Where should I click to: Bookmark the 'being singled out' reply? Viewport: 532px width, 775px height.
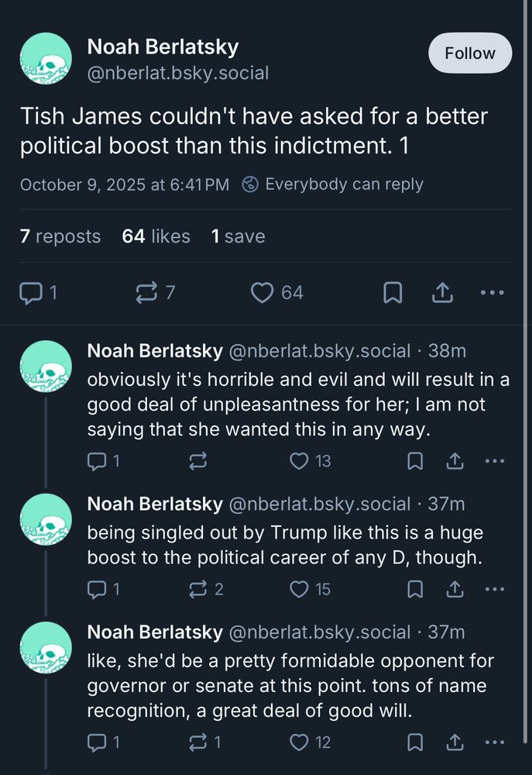point(415,589)
